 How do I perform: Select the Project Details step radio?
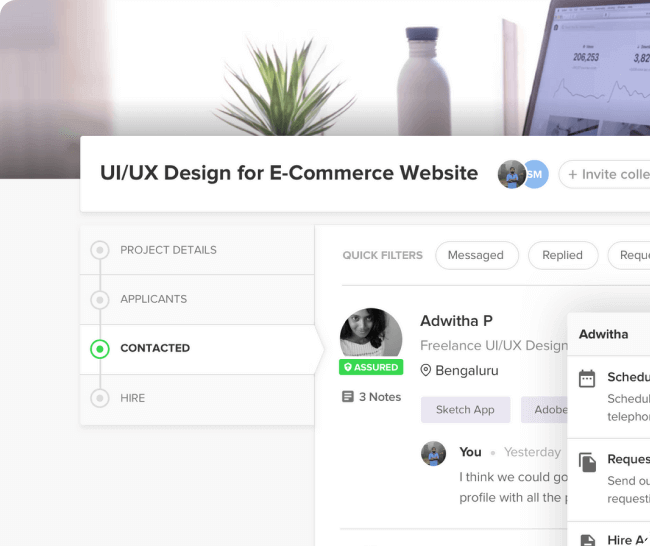(100, 250)
